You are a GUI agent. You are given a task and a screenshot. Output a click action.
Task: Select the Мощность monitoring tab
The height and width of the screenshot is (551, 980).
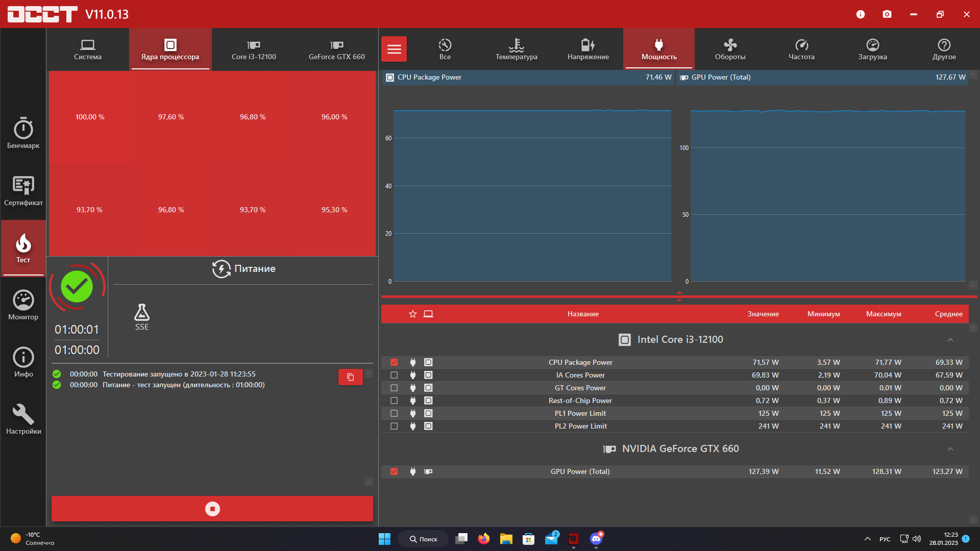[x=659, y=49]
